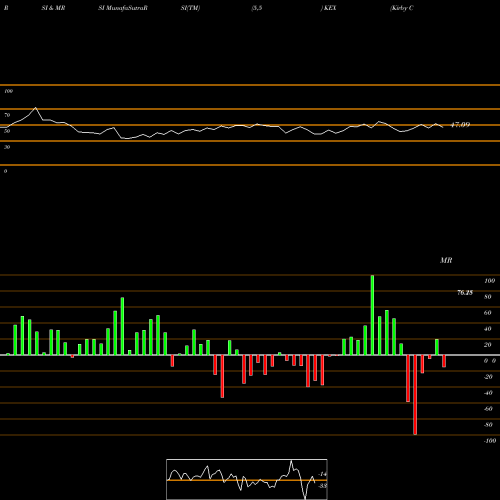
Task: Click the '-33' value in mini chart
Action: point(322,486)
